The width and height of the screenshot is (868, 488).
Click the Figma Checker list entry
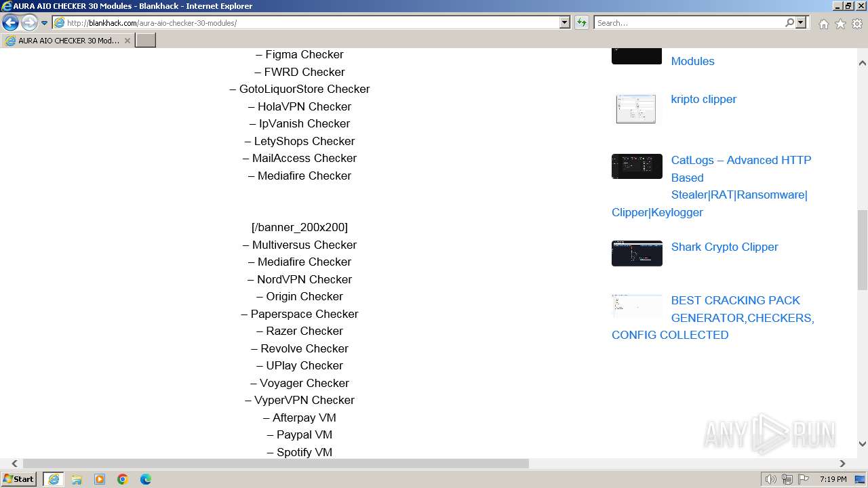[300, 54]
